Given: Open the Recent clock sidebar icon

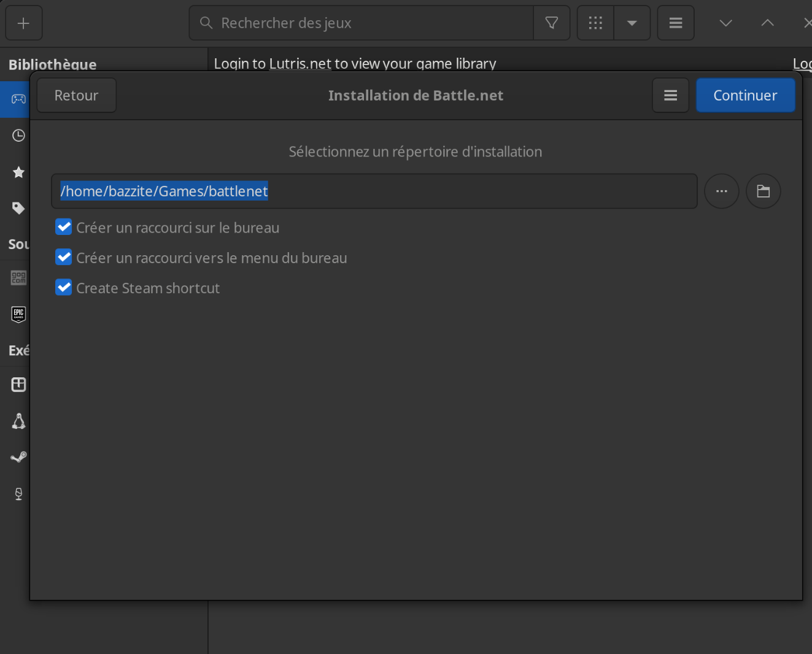Looking at the screenshot, I should pos(18,136).
